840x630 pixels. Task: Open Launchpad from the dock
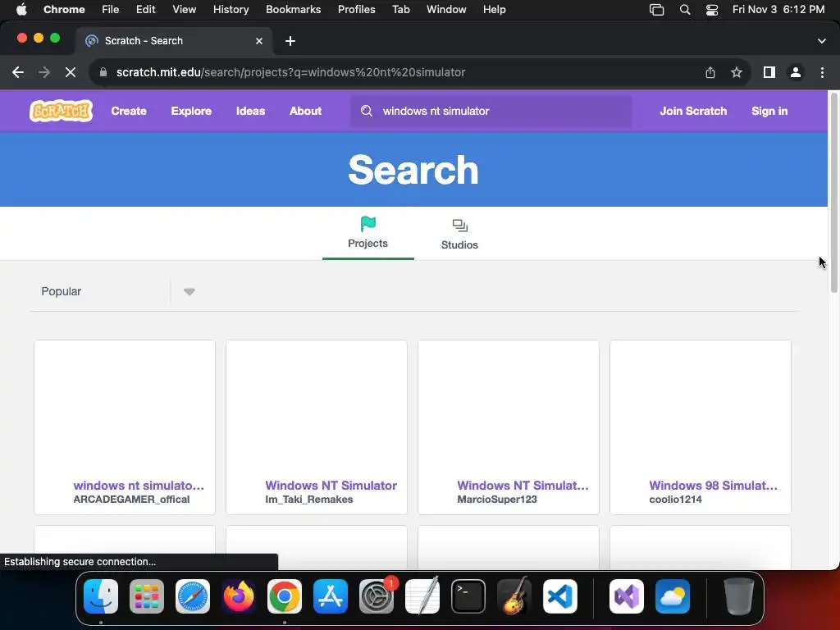click(x=147, y=596)
